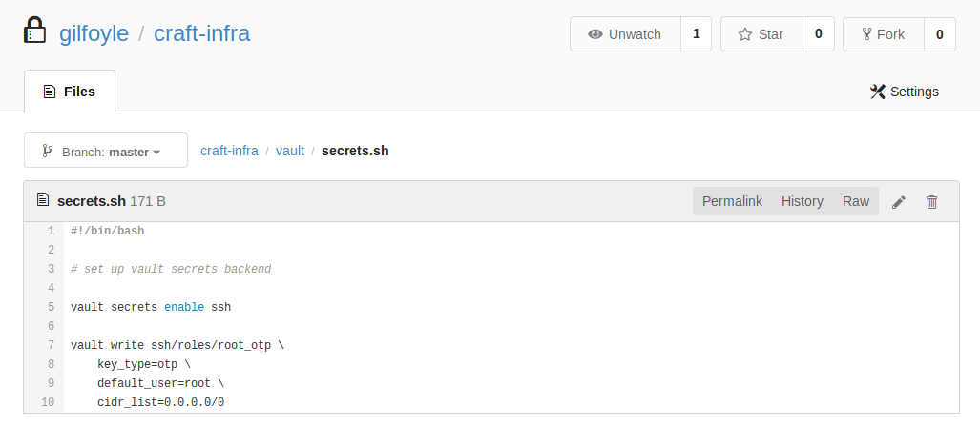Navigate to craft-infra in the breadcrumb path
Image resolution: width=980 pixels, height=428 pixels.
click(x=229, y=151)
